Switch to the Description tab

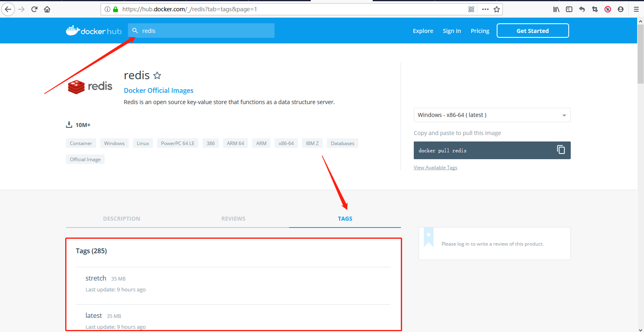point(122,219)
